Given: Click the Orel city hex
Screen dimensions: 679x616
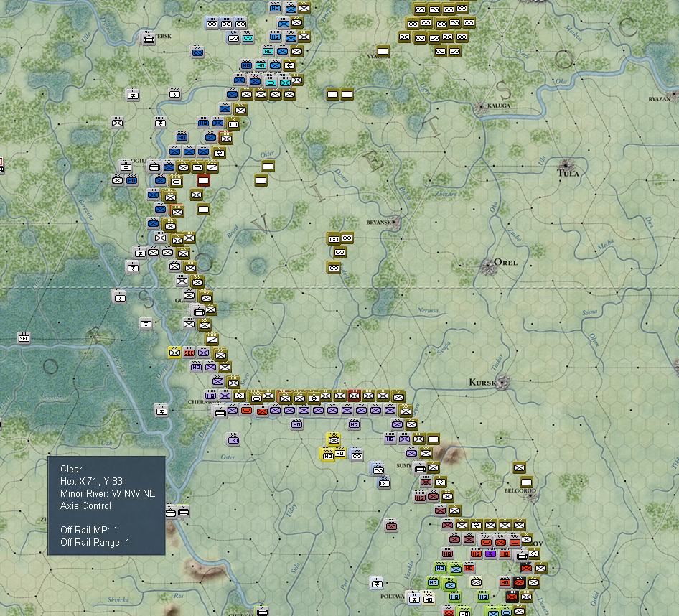Looking at the screenshot, I should point(489,266).
